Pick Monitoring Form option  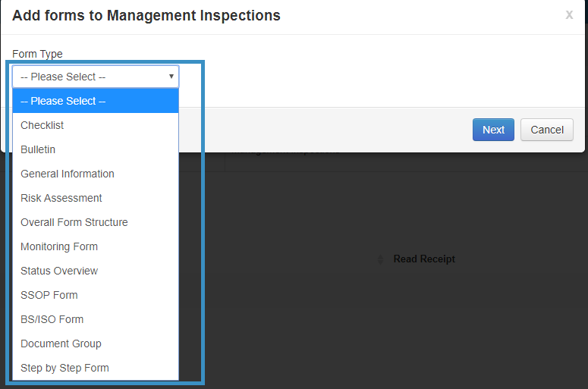point(96,246)
